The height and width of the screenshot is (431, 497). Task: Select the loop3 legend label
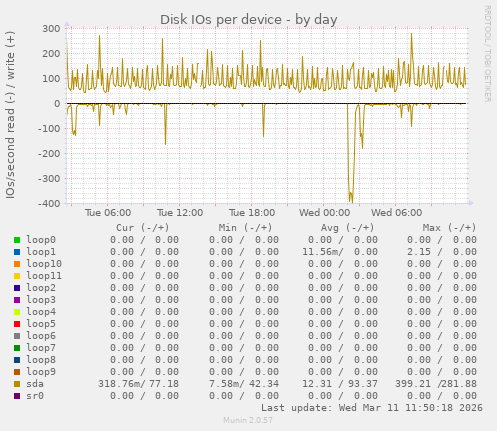41,300
